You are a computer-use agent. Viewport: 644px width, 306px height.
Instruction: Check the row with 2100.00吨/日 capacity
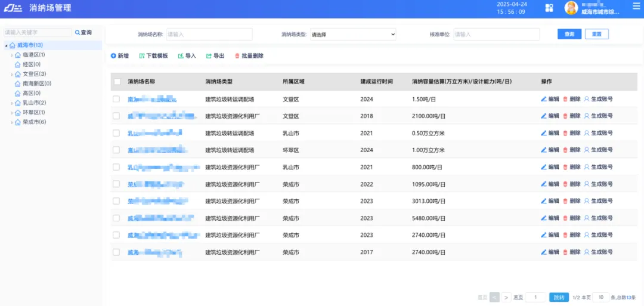tap(116, 116)
